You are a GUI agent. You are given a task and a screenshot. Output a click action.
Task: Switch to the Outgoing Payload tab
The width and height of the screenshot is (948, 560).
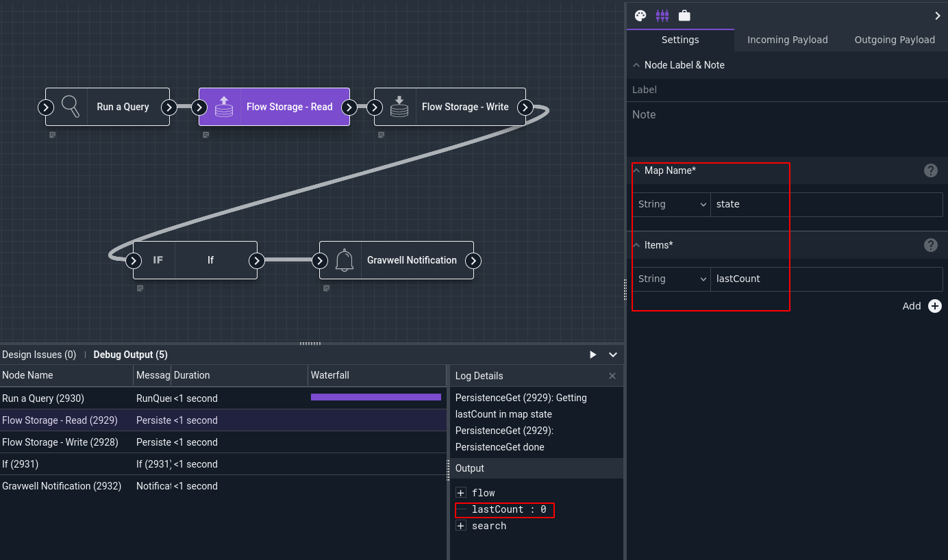(895, 40)
